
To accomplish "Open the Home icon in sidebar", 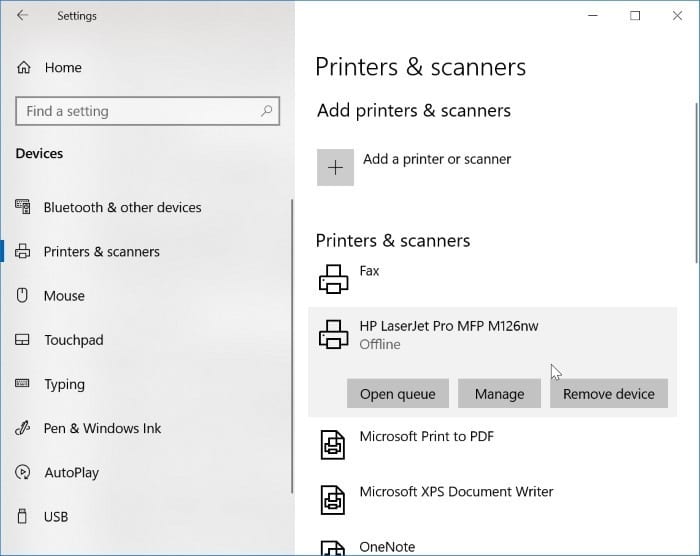I will click(x=24, y=67).
